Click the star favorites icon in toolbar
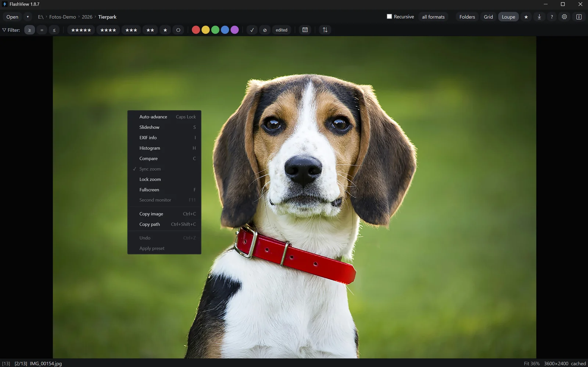Viewport: 588px width, 367px height. [x=526, y=17]
